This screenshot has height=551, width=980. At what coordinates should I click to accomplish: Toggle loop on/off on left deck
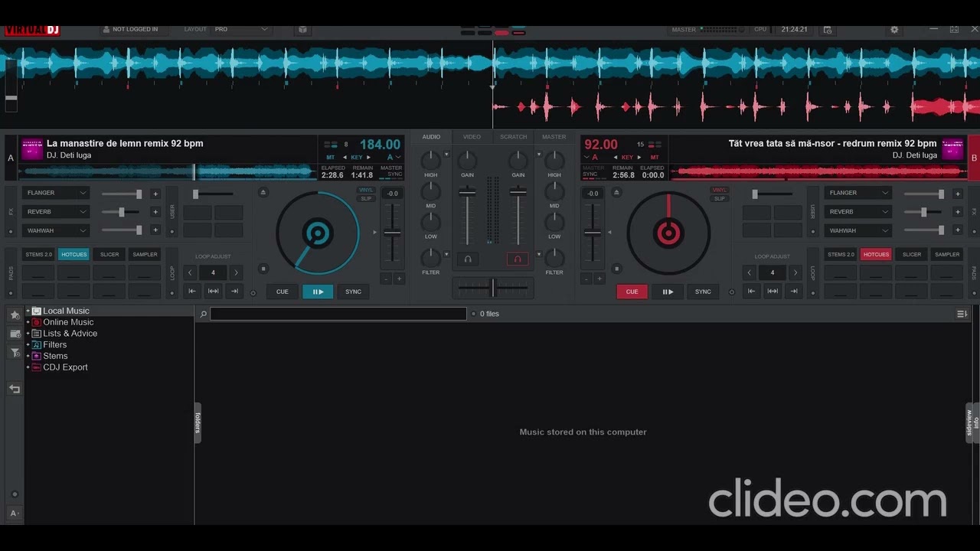(213, 291)
